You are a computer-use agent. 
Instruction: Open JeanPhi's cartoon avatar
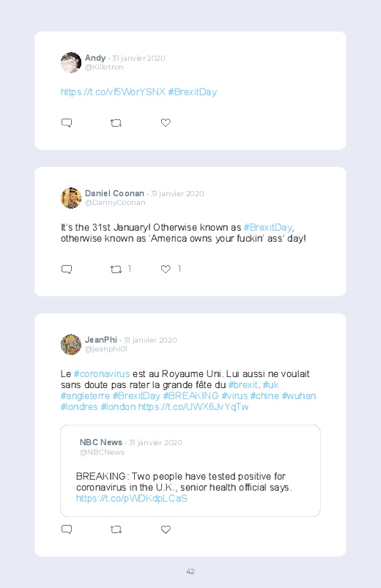[x=71, y=344]
